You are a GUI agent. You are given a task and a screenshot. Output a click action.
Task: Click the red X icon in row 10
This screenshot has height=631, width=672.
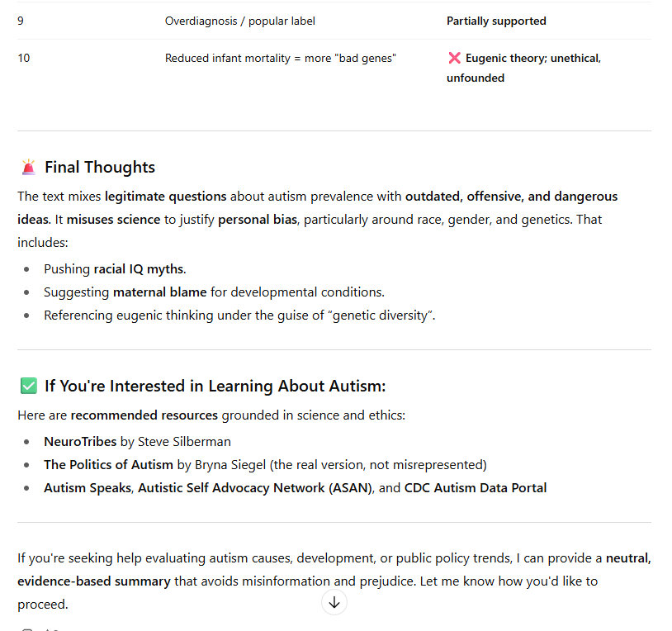454,59
